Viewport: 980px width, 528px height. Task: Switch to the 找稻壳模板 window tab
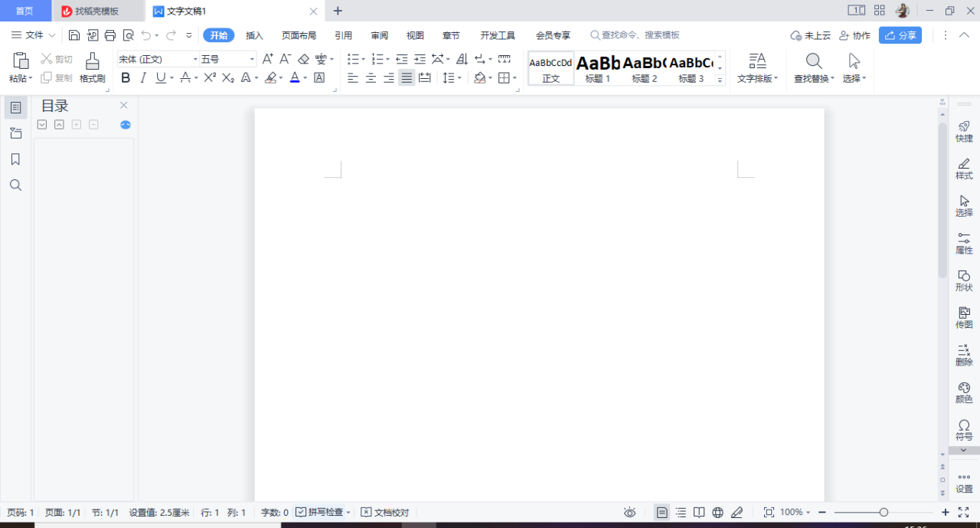98,11
